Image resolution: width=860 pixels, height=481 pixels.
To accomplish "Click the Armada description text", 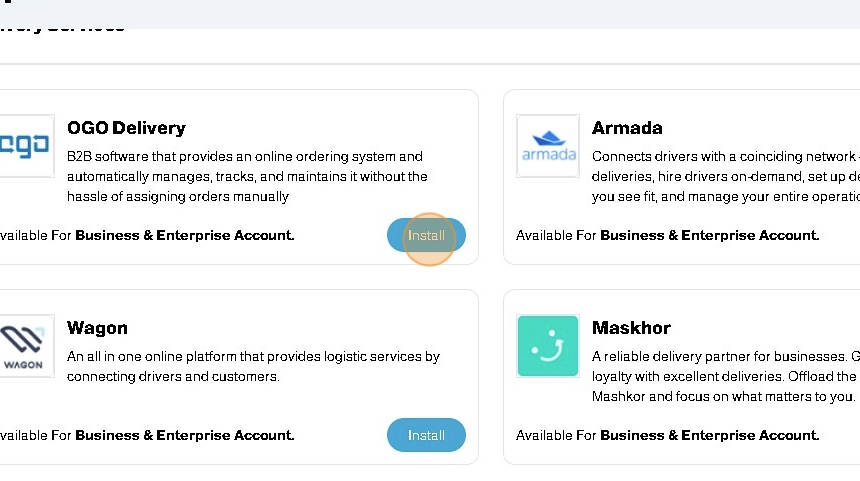I will pyautogui.click(x=726, y=177).
